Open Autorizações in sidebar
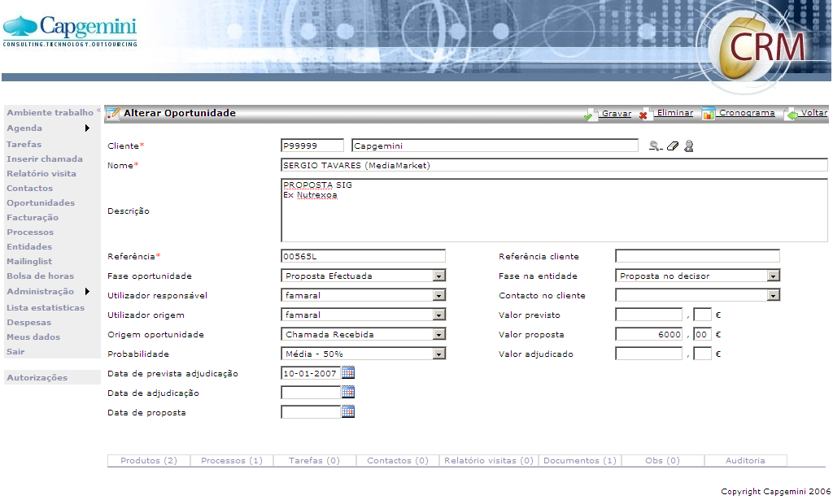 [37, 378]
